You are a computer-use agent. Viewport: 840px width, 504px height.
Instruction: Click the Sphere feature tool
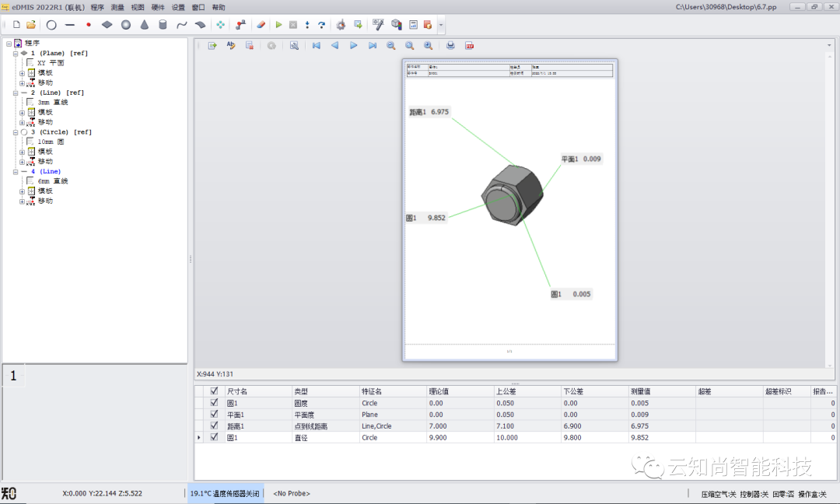[125, 25]
